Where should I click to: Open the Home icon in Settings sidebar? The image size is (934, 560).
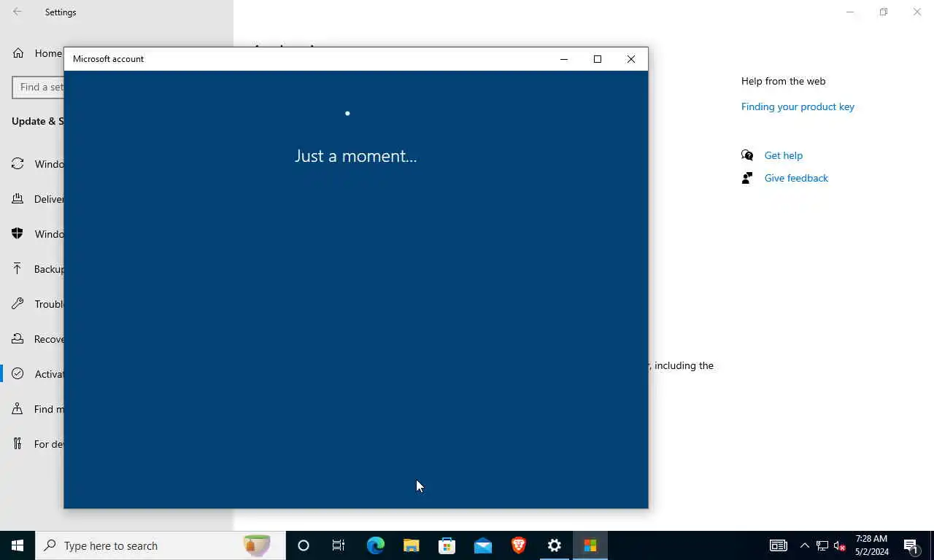tap(18, 53)
